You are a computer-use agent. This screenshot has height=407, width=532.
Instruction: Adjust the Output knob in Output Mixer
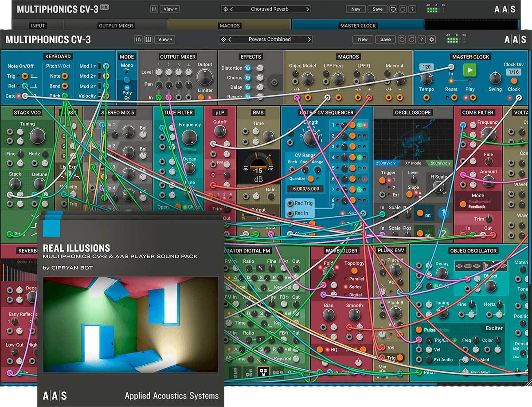(x=204, y=78)
